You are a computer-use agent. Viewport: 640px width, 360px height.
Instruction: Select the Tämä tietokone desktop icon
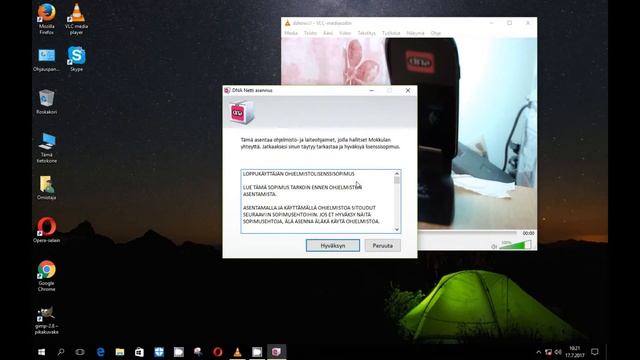tap(47, 148)
